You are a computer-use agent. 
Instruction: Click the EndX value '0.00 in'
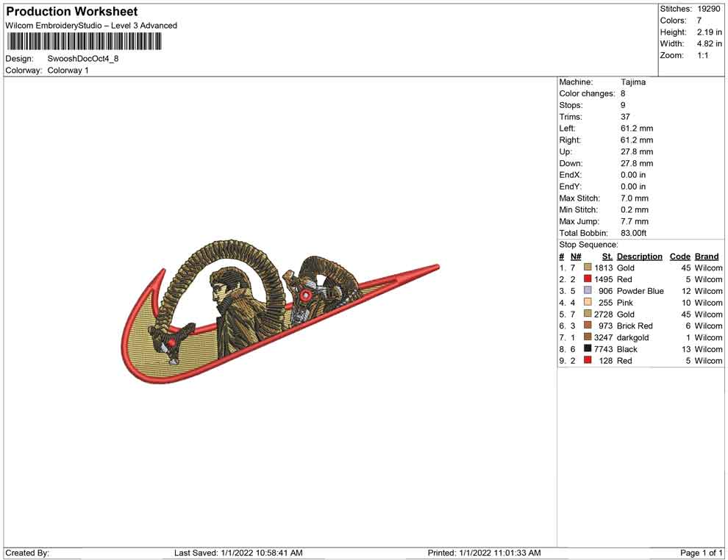tap(633, 174)
